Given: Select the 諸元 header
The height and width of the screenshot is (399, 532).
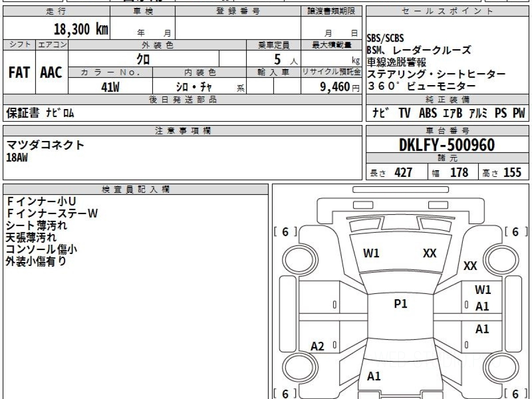Looking at the screenshot, I should coord(447,158).
